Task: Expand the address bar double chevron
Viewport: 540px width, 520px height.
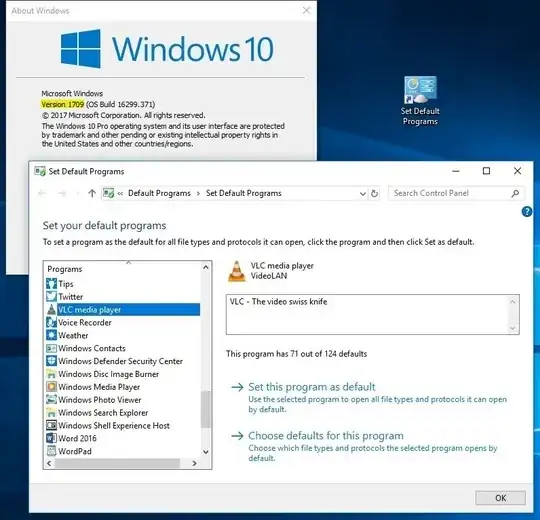Action: [120, 194]
